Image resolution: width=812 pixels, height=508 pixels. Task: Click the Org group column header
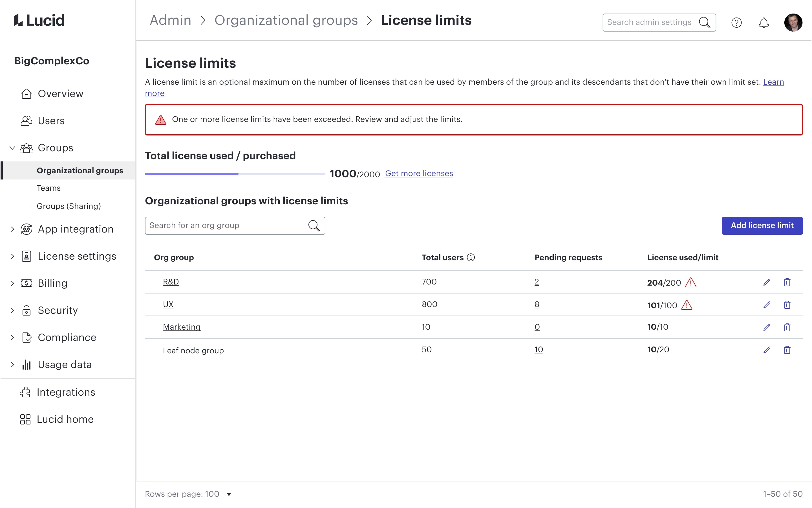[174, 257]
